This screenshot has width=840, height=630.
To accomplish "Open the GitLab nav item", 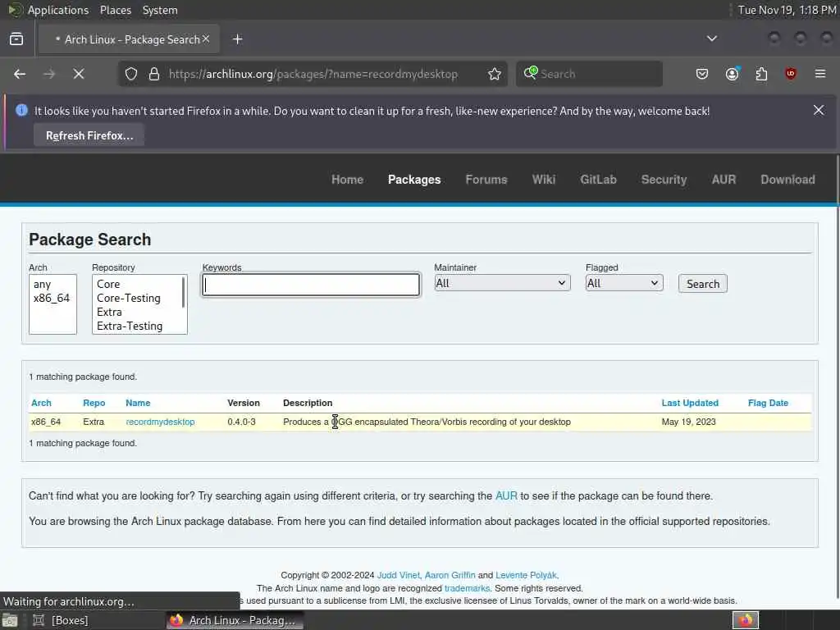I will coord(598,180).
